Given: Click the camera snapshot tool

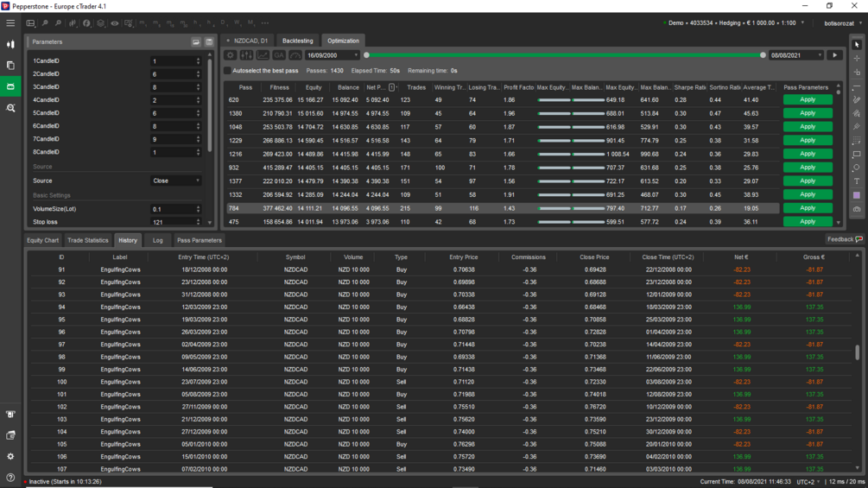Looking at the screenshot, I should coord(857,209).
